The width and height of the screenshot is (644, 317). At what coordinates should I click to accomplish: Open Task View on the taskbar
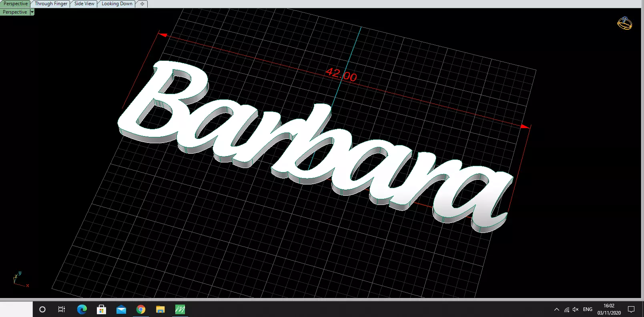point(62,309)
